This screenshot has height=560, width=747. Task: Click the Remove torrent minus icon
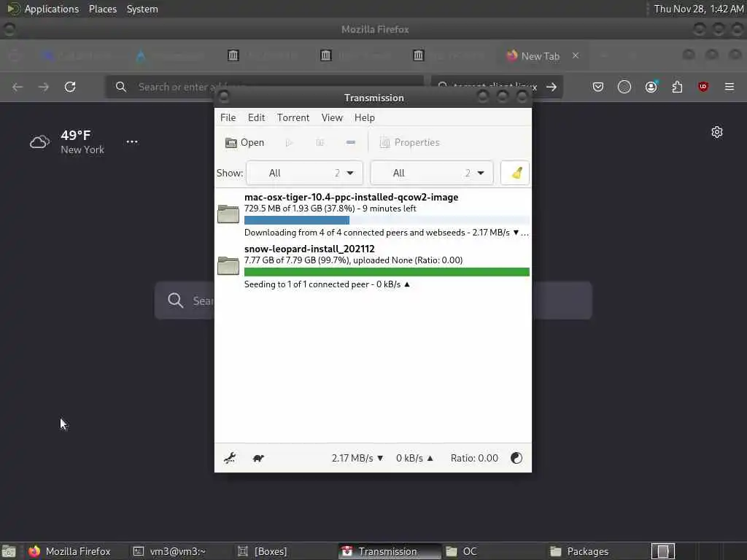pyautogui.click(x=351, y=142)
